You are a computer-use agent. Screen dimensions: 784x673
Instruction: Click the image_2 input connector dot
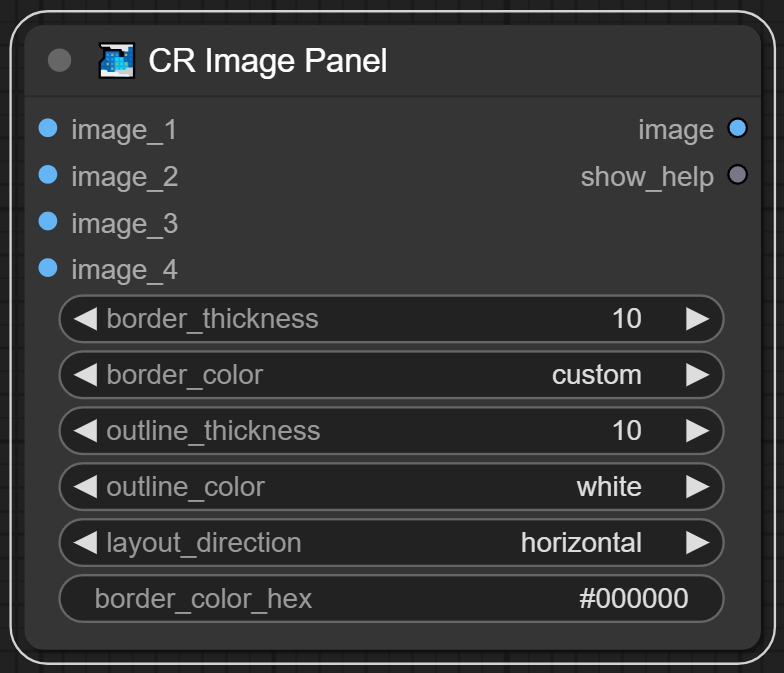pyautogui.click(x=48, y=175)
